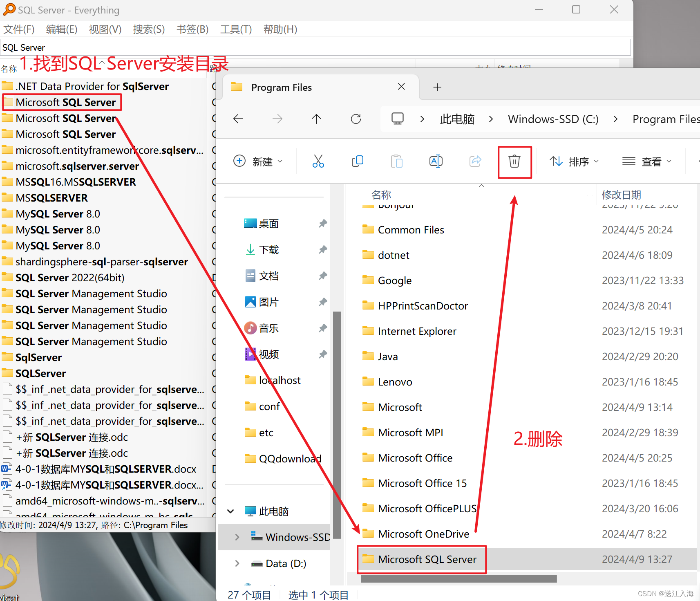The width and height of the screenshot is (700, 601).
Task: Select 桌面 in the Explorer sidebar
Action: (x=268, y=223)
